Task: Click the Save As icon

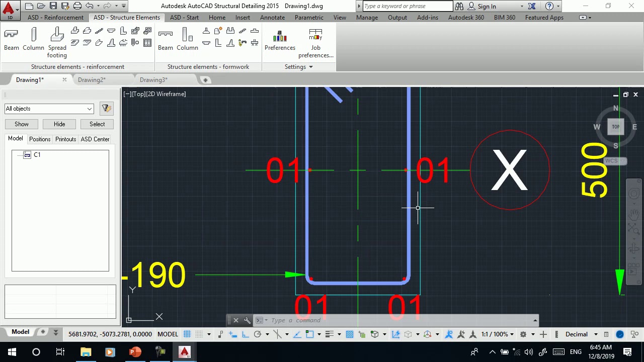Action: 65,6
